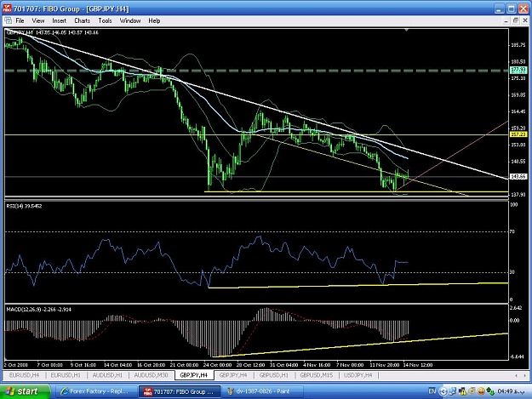Expand hidden tray icons with round arrow
This screenshot has width=532, height=399.
point(443,391)
